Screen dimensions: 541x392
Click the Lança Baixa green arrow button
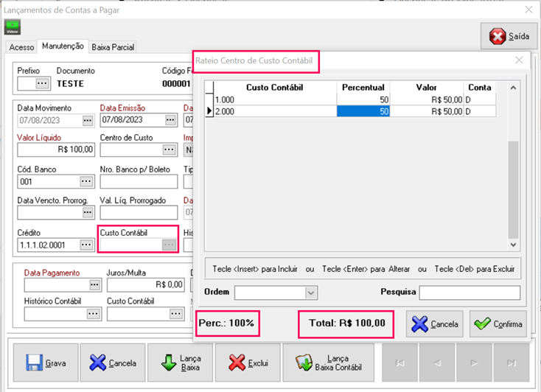[180, 363]
